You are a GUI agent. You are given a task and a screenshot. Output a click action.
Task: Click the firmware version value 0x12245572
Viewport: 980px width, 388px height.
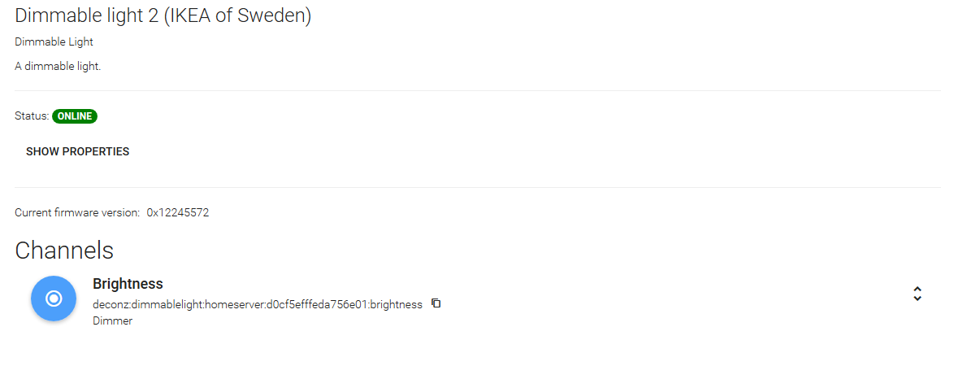[178, 212]
